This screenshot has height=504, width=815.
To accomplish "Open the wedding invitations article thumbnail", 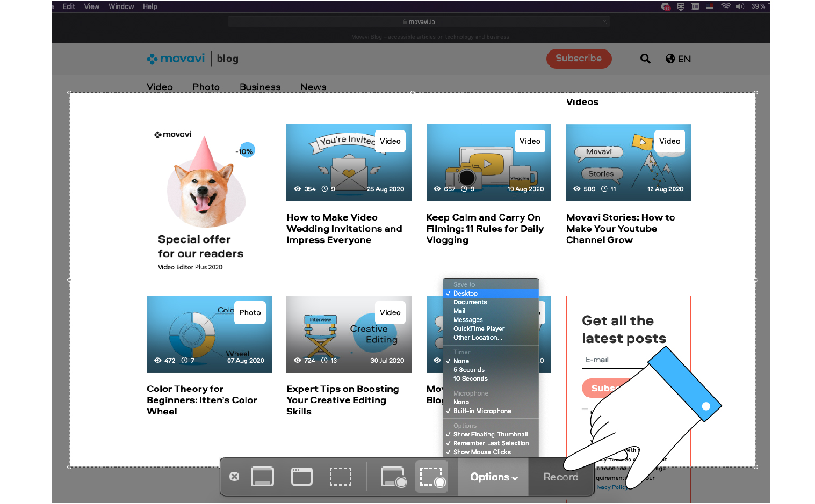I will (349, 163).
